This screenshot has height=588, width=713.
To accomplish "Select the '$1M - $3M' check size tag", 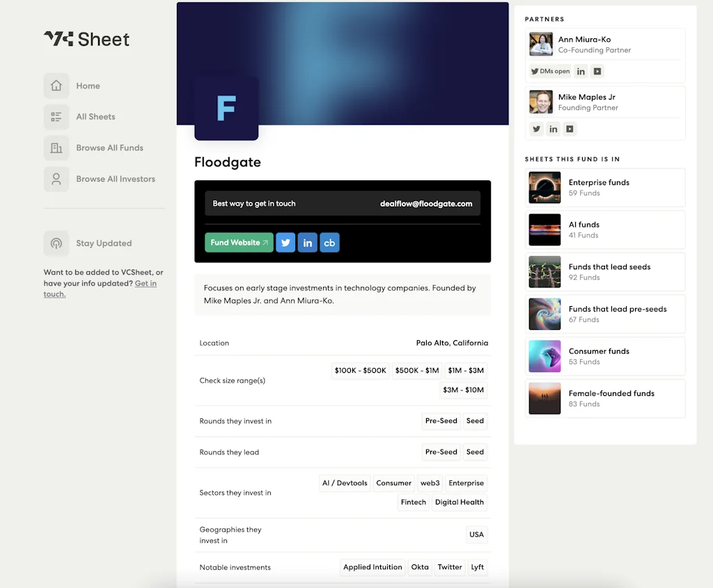I will tap(466, 370).
